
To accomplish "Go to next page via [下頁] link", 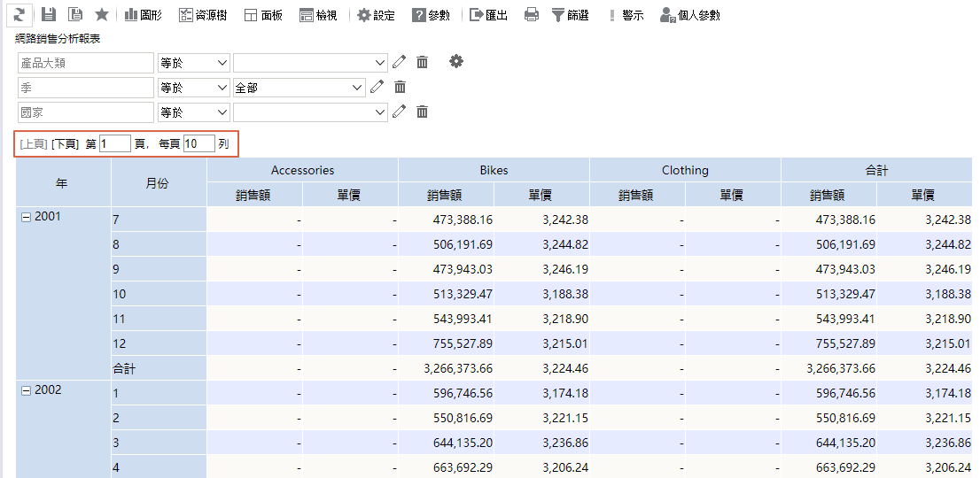I will click(65, 143).
